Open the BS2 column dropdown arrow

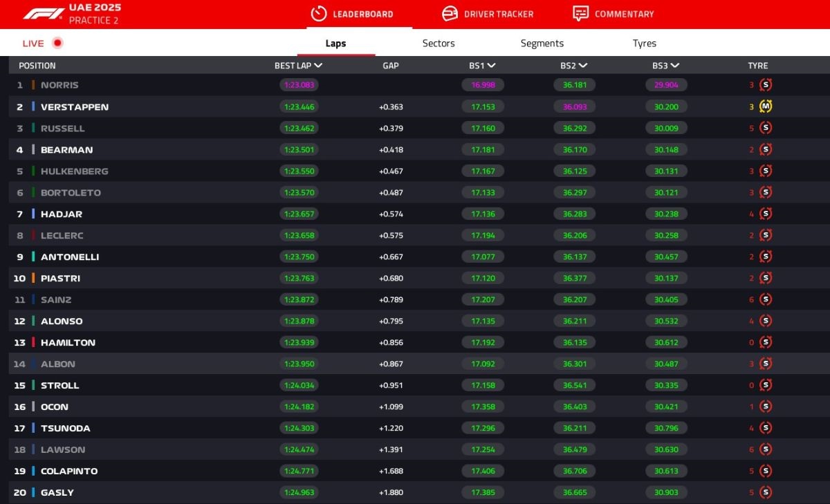click(583, 66)
